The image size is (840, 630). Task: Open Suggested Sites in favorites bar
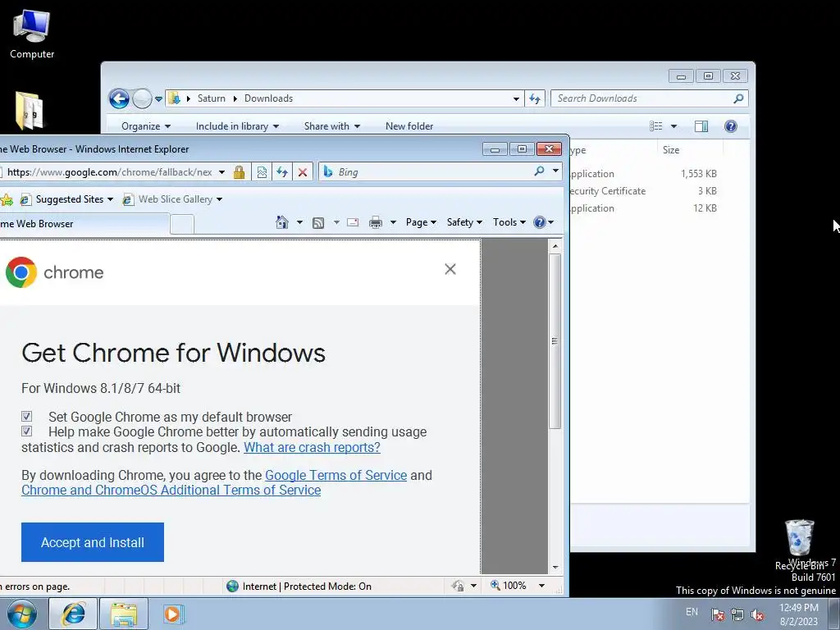click(x=67, y=199)
